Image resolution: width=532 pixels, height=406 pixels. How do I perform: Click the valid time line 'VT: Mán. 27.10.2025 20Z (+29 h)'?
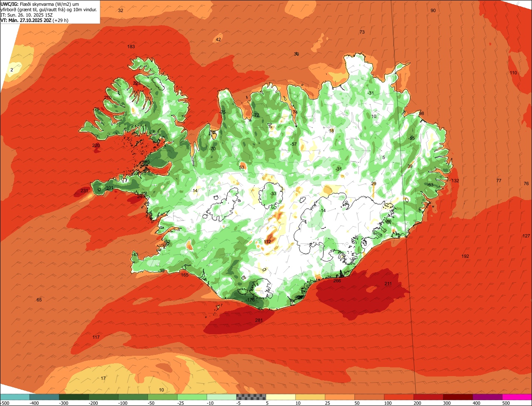click(x=34, y=20)
